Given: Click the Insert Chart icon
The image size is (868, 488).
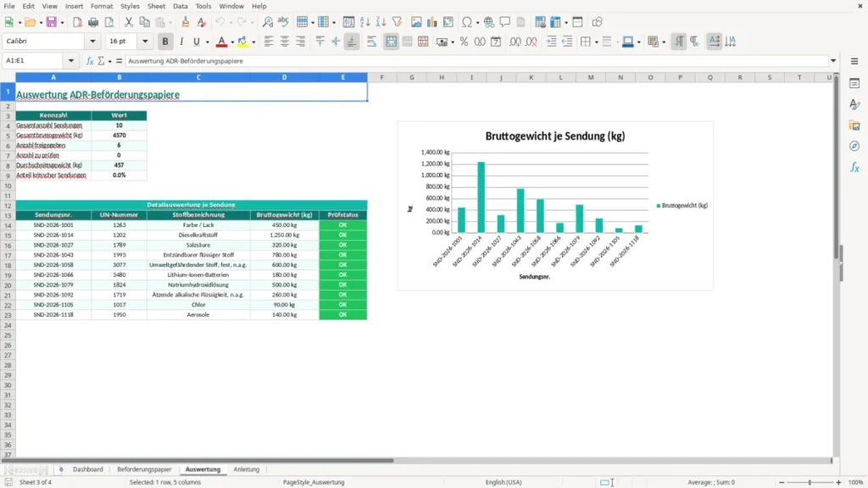Looking at the screenshot, I should pyautogui.click(x=432, y=22).
